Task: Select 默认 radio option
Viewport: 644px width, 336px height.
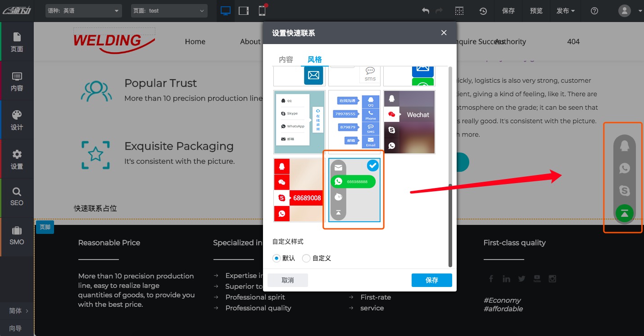Action: coord(277,258)
